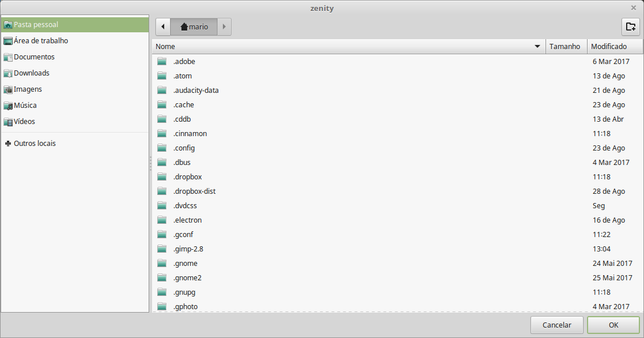The height and width of the screenshot is (338, 644).
Task: Open Outros locais in sidebar
Action: point(35,143)
